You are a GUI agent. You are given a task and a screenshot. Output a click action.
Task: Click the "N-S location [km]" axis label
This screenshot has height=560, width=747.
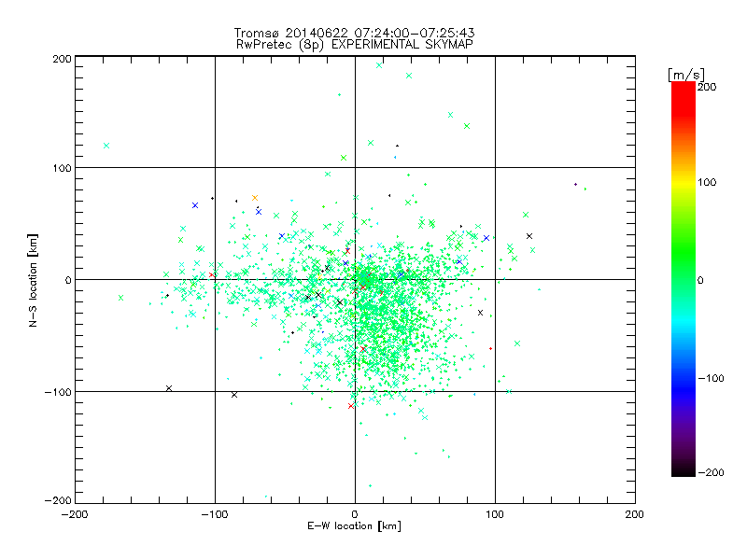click(x=33, y=280)
